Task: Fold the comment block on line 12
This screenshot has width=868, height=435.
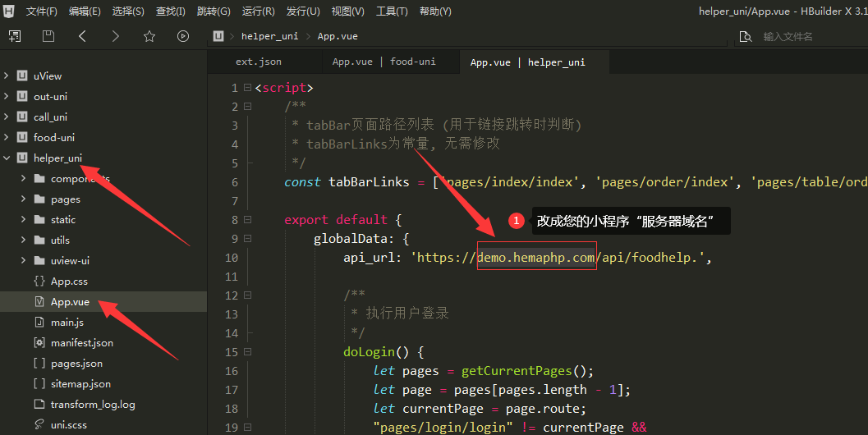Action: (247, 295)
